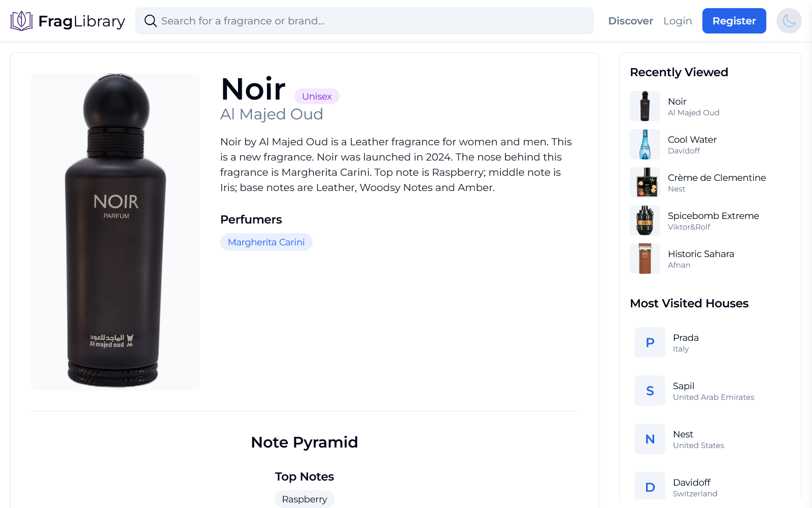Viewport: 812px width, 508px height.
Task: Click 'United Arab Emirates' under Sapil
Action: 714,397
